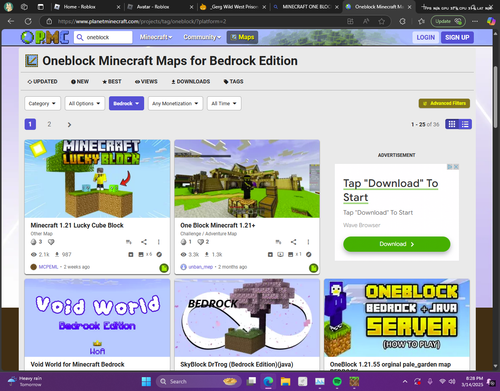This screenshot has width=500, height=391.
Task: Bookmark this page using the star icon in address bar
Action: 382,21
